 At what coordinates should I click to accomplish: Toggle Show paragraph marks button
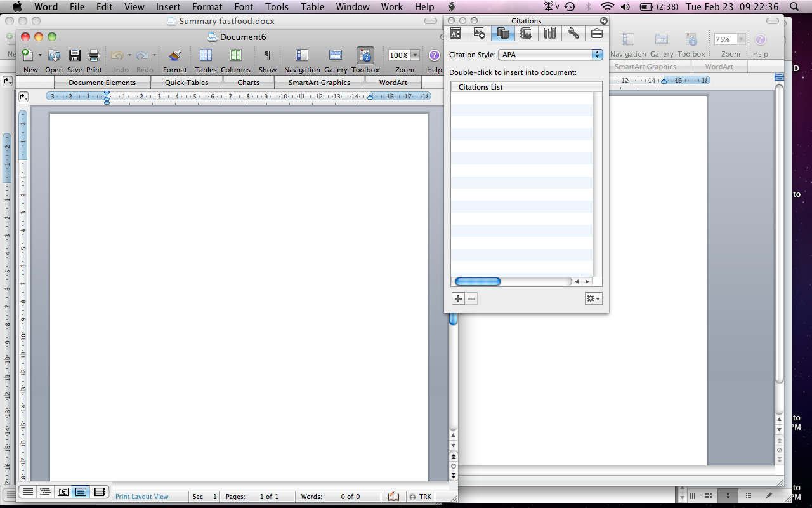[268, 55]
